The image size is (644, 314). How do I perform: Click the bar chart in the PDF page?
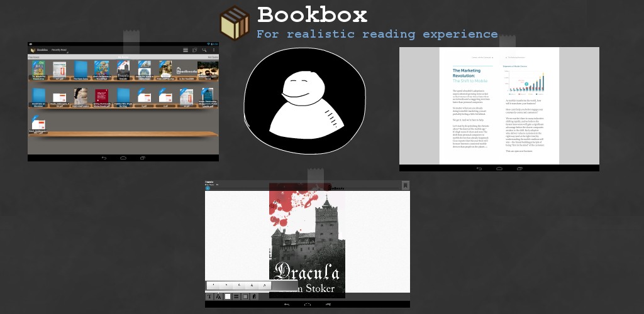pos(524,82)
